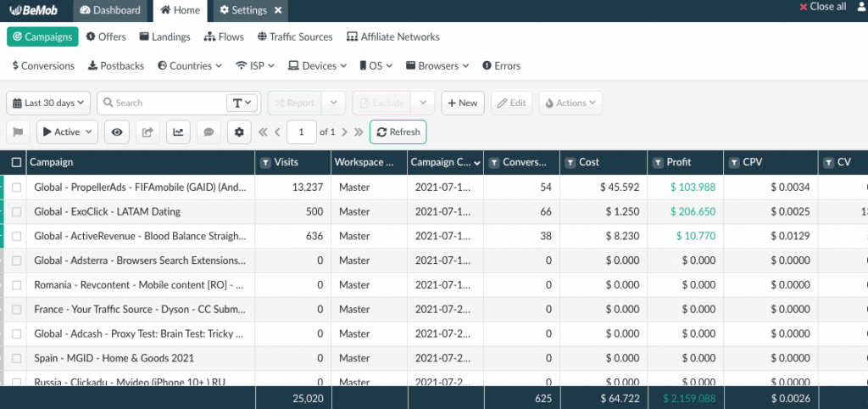Open the Affiliate Networks section
Image resolution: width=868 pixels, height=409 pixels.
tap(393, 36)
